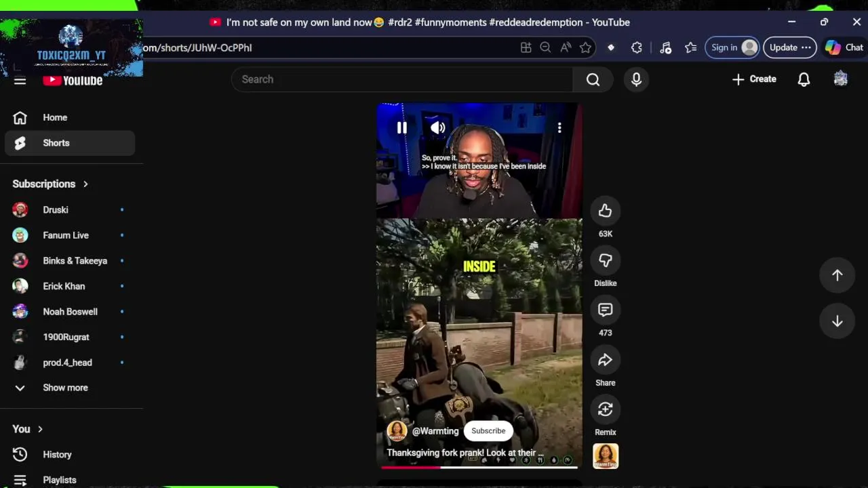Open the Thanksgiving fork prank description
This screenshot has width=868, height=488.
point(465,453)
